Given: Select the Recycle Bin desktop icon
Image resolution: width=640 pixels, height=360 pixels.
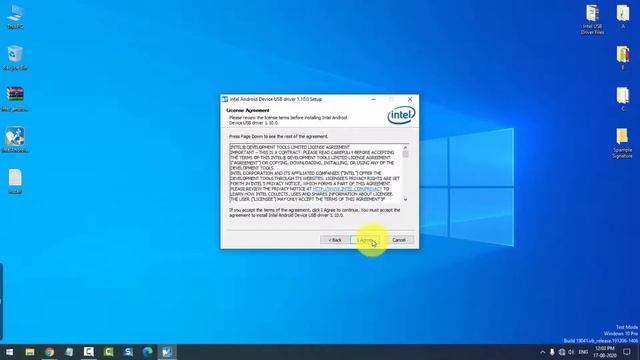Looking at the screenshot, I should (15, 57).
